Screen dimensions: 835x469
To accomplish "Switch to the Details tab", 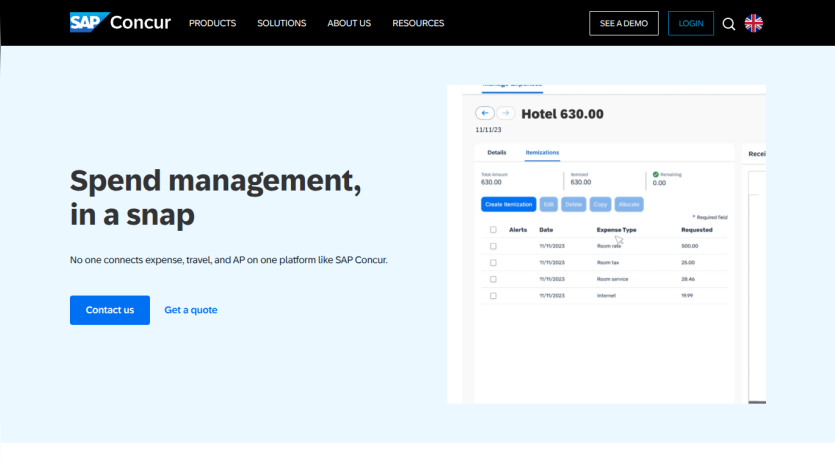I will (x=497, y=152).
